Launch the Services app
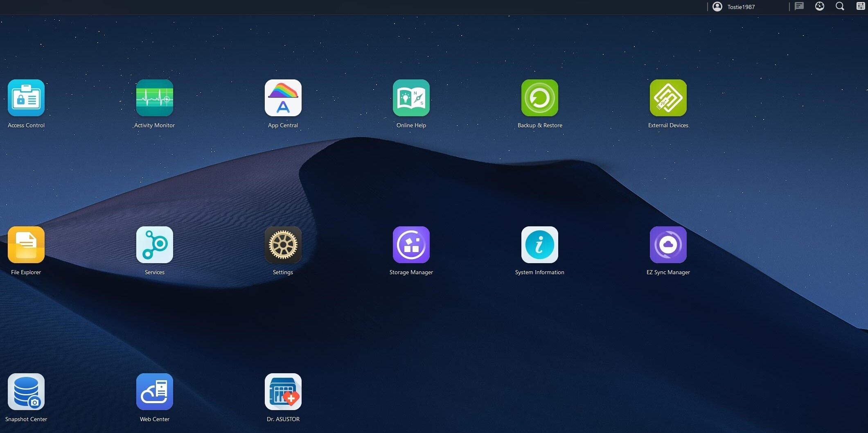This screenshot has width=868, height=433. (155, 245)
